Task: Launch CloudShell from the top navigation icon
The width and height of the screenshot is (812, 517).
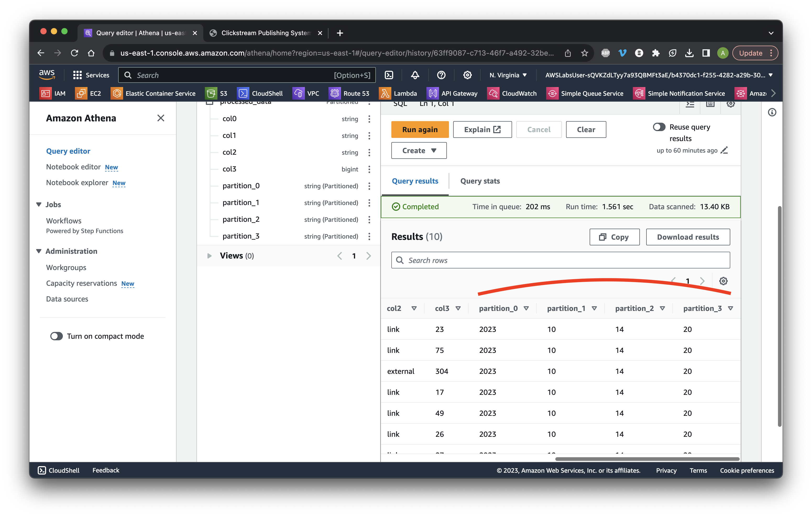Action: pos(389,75)
